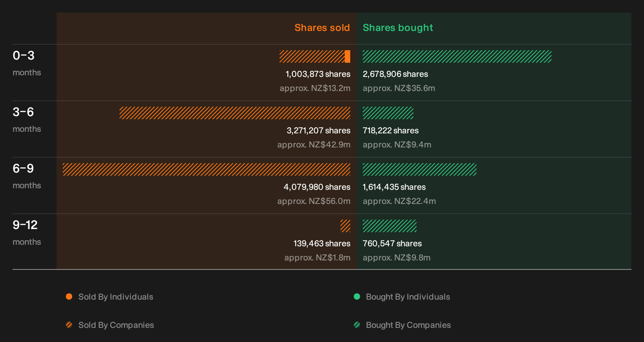
Task: Select the Bought By Companies legend label
Action: [x=408, y=325]
